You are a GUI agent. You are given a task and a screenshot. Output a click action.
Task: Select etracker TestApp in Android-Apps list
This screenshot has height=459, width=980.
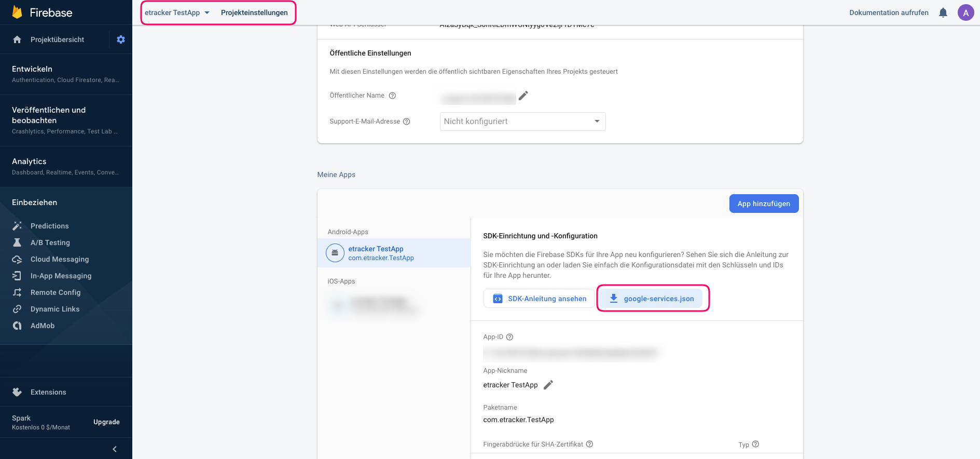(394, 253)
